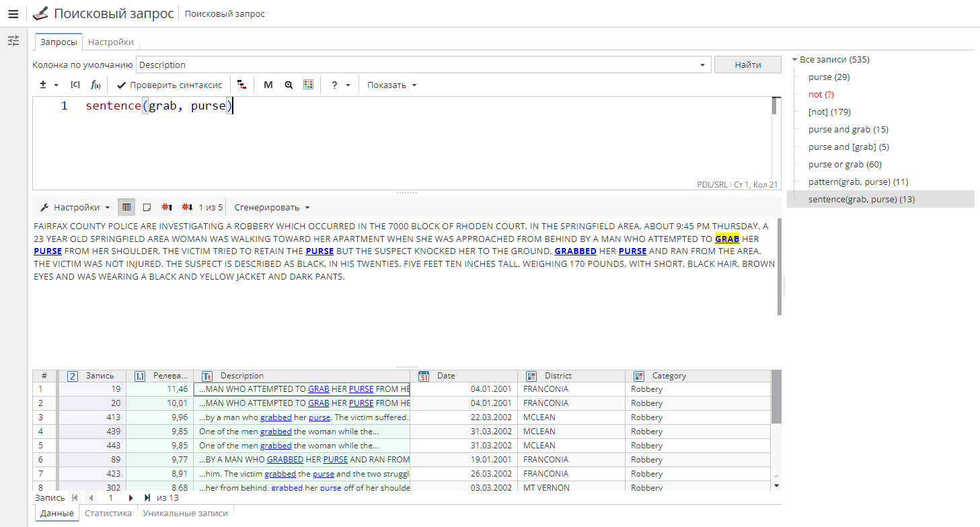
Task: Go to the next record arrow
Action: [x=130, y=498]
